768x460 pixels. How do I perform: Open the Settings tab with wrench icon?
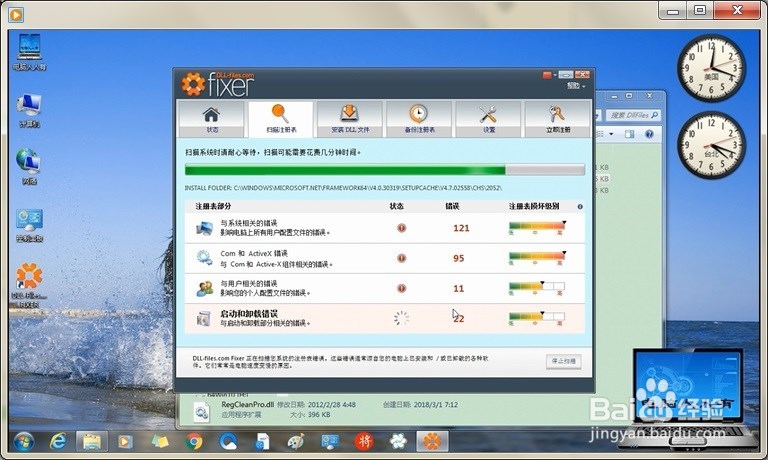pyautogui.click(x=488, y=119)
